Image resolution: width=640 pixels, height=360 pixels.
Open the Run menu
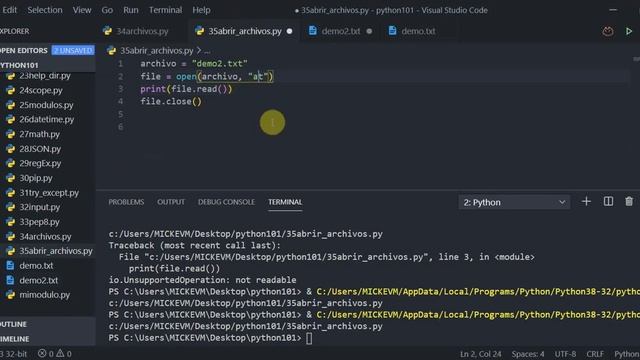131,10
